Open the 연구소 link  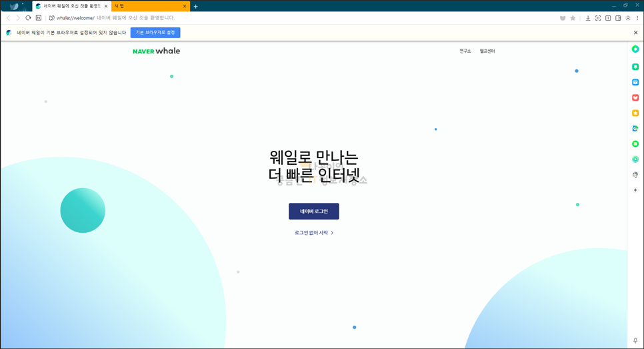pos(465,51)
